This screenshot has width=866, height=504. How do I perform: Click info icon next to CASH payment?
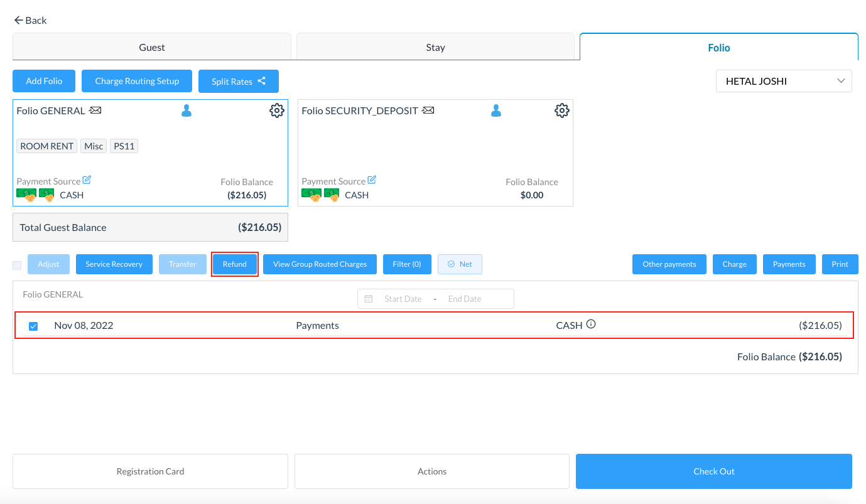pos(591,325)
